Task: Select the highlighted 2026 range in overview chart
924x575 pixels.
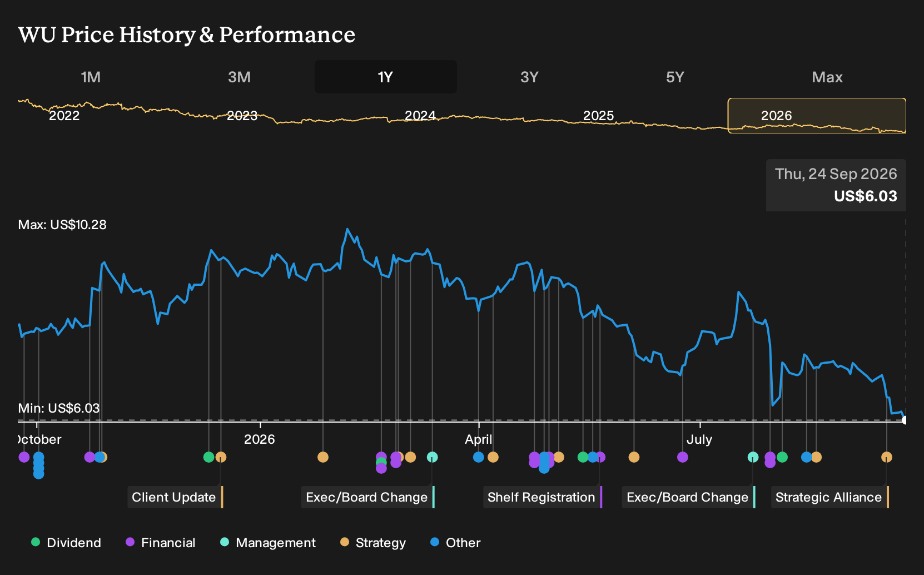Action: click(x=817, y=116)
